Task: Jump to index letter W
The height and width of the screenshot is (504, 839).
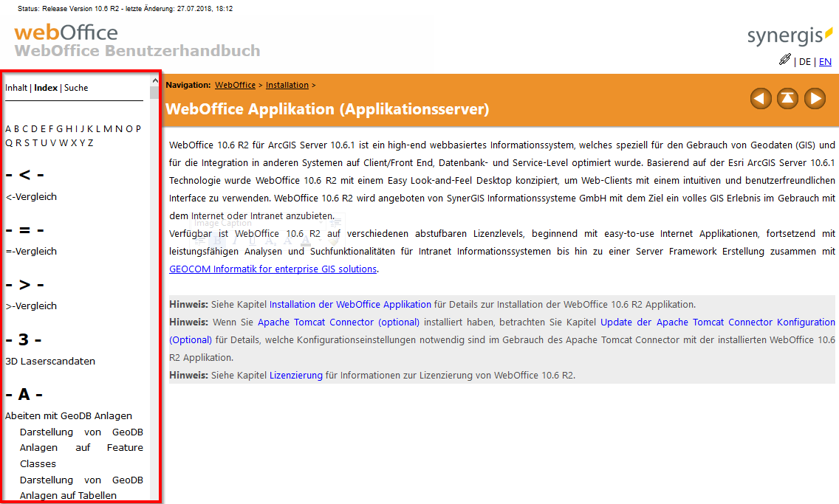Action: click(x=64, y=142)
